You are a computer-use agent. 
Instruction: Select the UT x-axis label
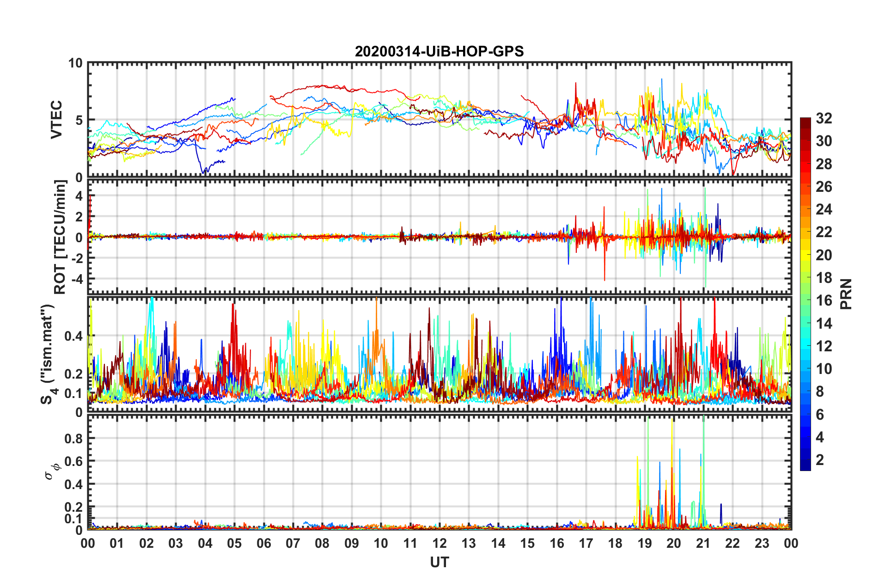[x=439, y=562]
